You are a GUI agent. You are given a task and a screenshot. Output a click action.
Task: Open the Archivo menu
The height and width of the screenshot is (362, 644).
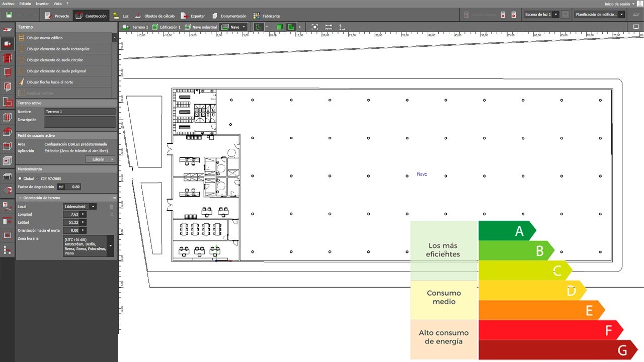(x=9, y=4)
